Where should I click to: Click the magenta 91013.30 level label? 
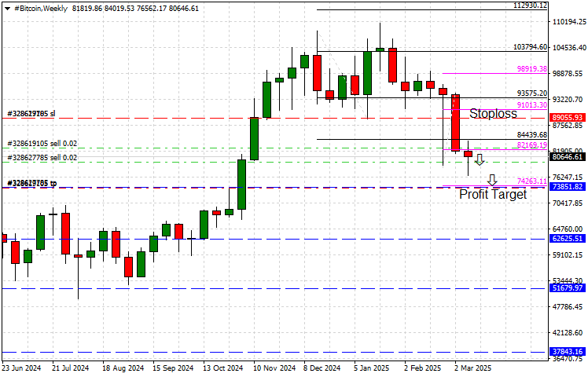click(x=531, y=105)
